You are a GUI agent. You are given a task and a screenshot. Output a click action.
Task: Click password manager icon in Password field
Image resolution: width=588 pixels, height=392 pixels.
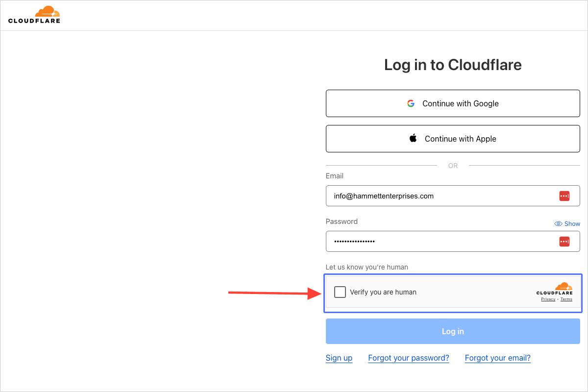[564, 241]
